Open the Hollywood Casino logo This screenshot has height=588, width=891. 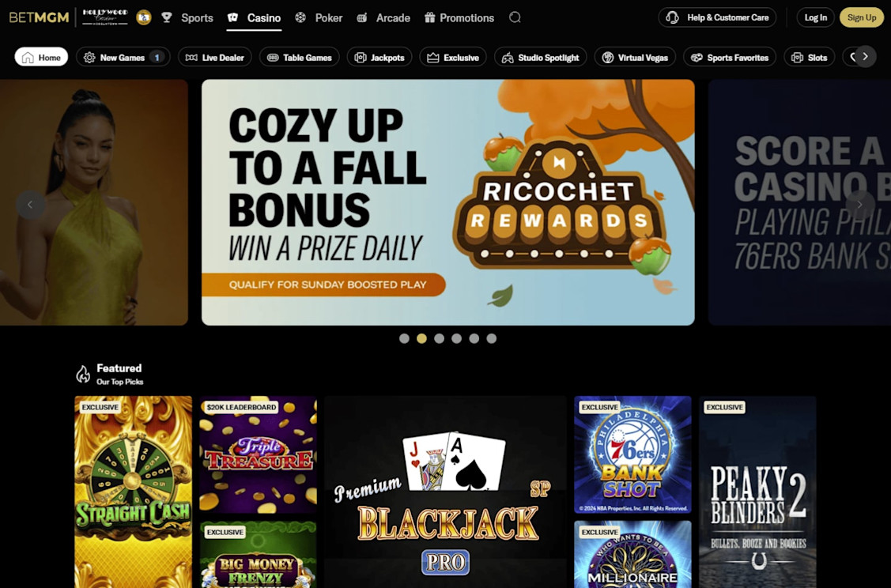point(105,17)
